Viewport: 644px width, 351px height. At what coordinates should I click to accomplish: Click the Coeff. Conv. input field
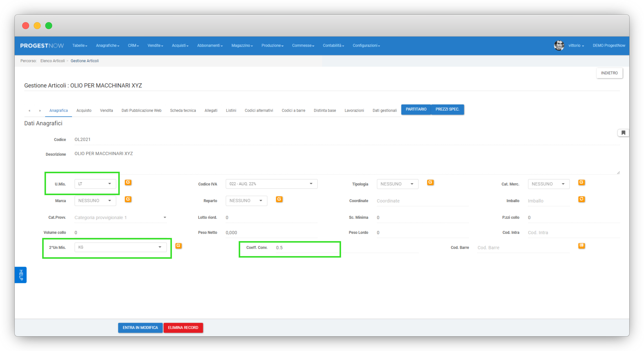click(305, 248)
